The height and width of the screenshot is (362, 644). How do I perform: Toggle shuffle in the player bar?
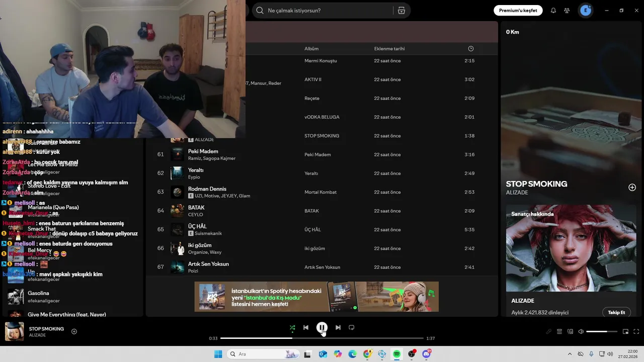coord(292,327)
